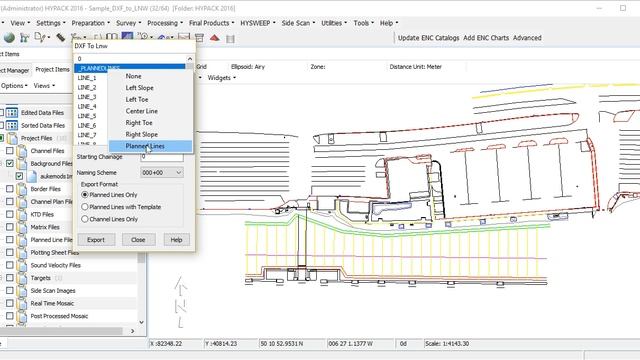640x360 pixels.
Task: Open the Naming Scheme dropdown
Action: [162, 173]
